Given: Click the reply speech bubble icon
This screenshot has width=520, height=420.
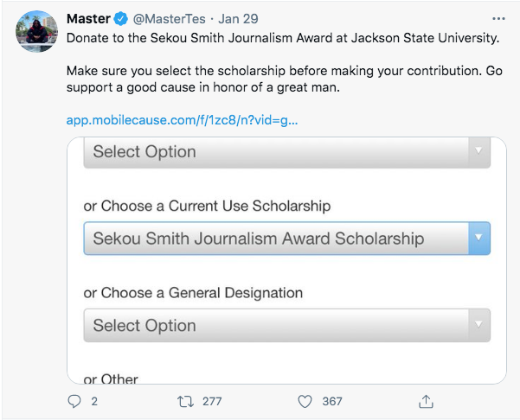Looking at the screenshot, I should coord(74,401).
